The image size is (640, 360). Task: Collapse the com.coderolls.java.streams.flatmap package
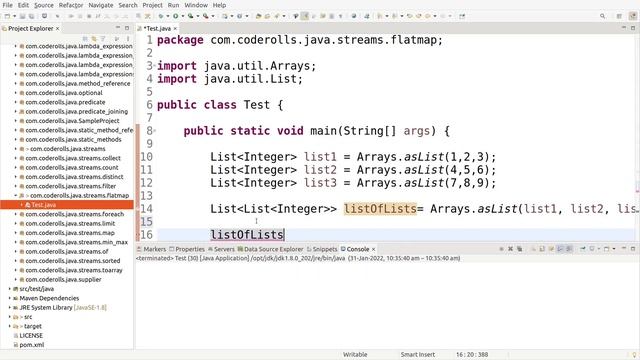16,196
